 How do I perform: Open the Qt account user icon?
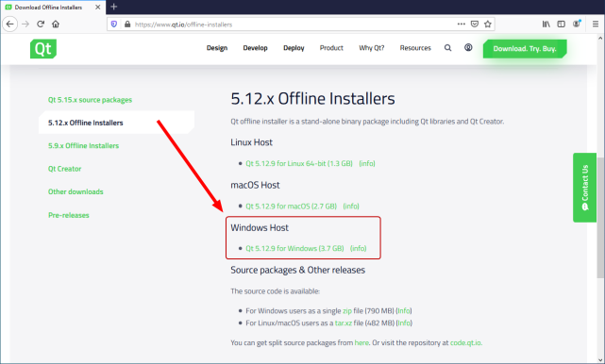468,47
